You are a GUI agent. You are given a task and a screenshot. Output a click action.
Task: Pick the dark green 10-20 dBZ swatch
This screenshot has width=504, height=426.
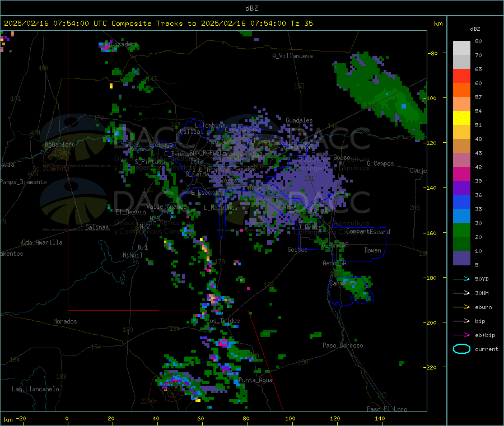tap(461, 244)
